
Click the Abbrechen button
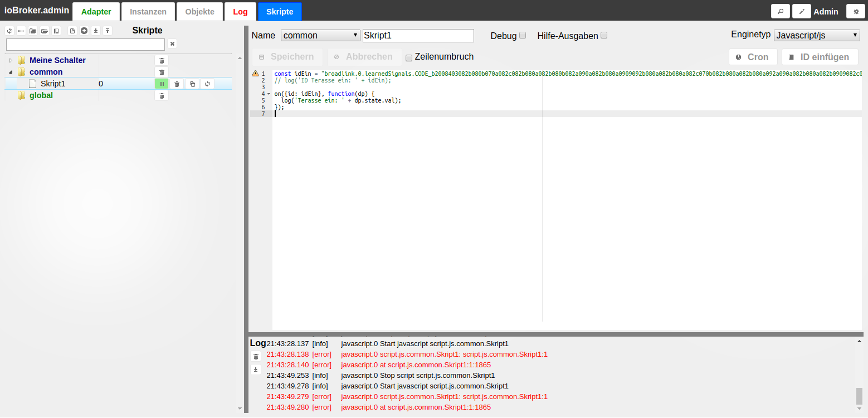(x=364, y=57)
